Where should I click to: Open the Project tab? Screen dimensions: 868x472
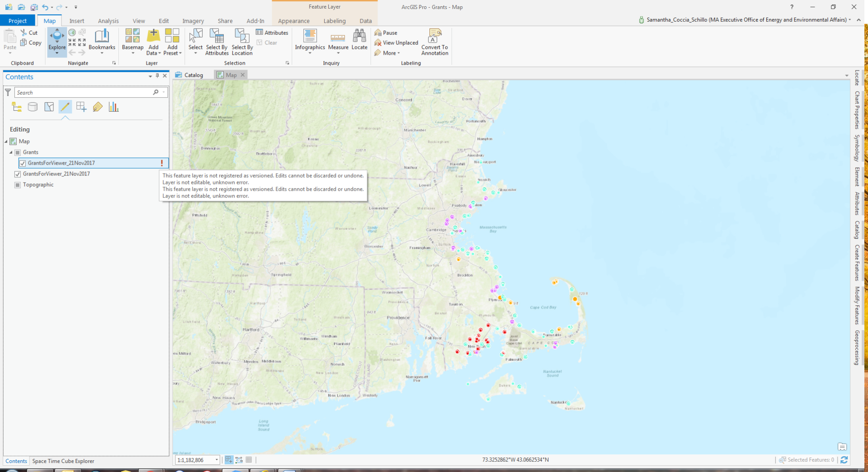pos(18,21)
